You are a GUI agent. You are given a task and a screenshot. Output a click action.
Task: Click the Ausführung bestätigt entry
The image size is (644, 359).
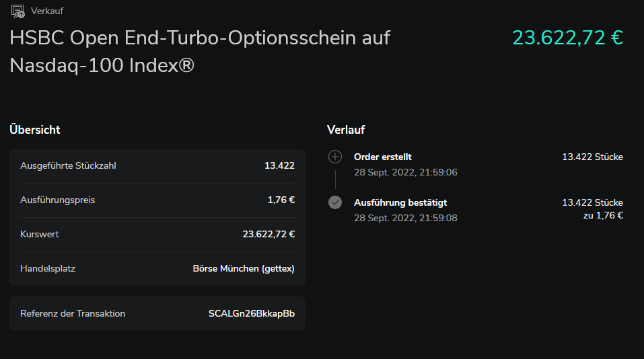(x=400, y=202)
